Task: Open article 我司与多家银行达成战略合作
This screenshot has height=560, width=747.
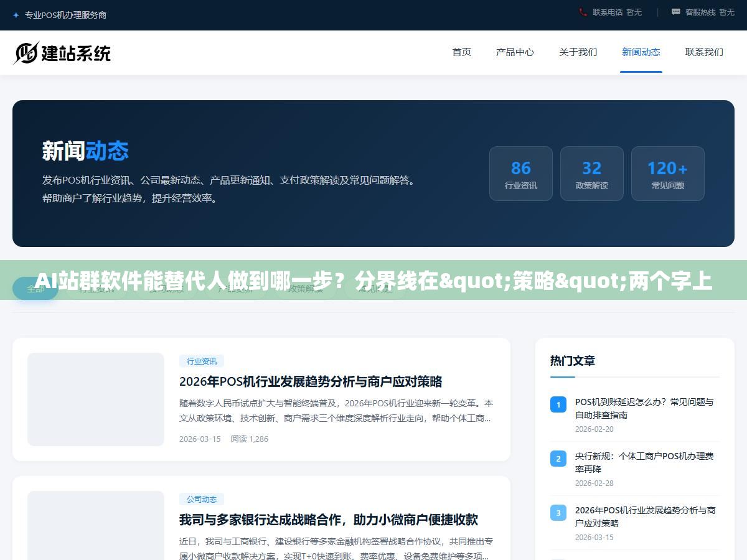Action: coord(329,520)
